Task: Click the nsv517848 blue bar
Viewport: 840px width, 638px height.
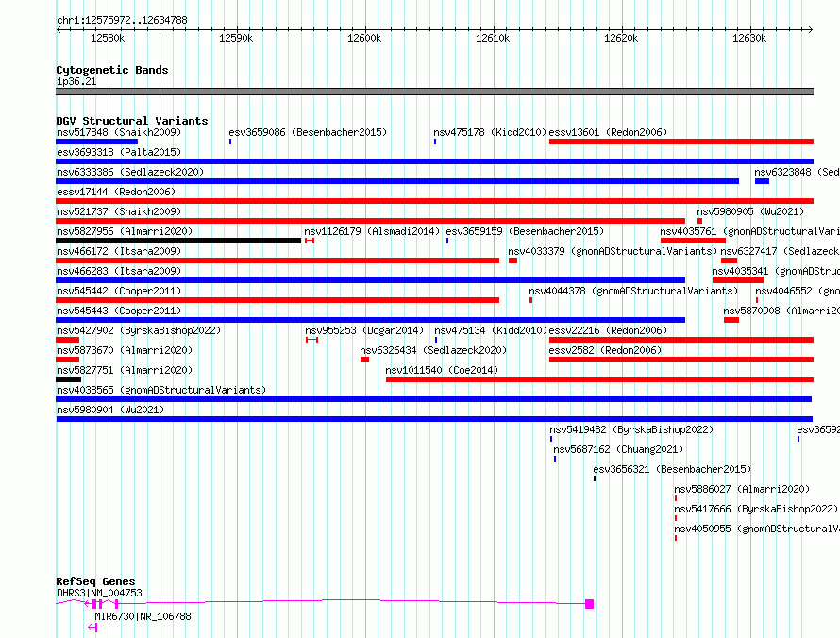Action: click(x=97, y=142)
